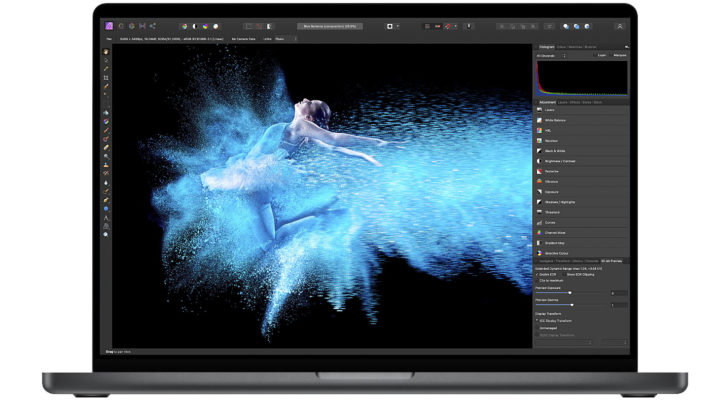
Task: Select the Move tool in the tools panel
Action: click(x=106, y=60)
